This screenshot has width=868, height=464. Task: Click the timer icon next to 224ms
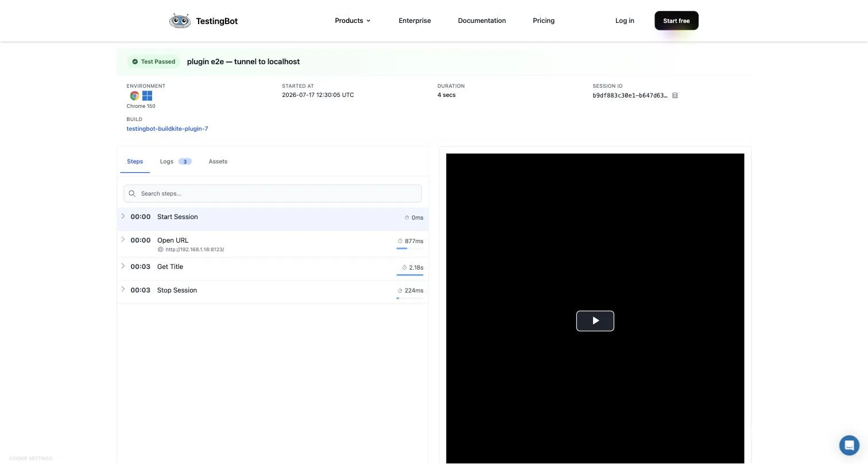tap(400, 291)
